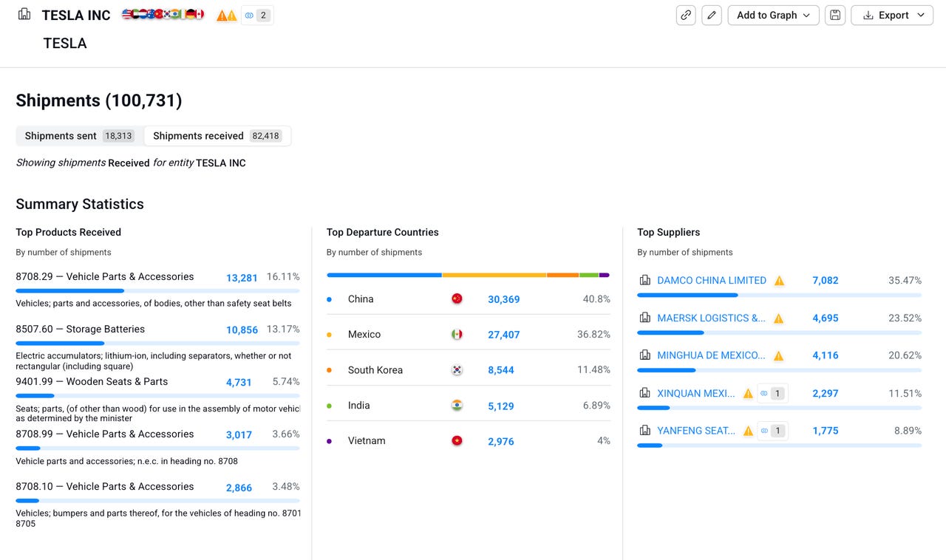The height and width of the screenshot is (560, 946).
Task: Click building icon beside DAMCO CHINA LIMITED
Action: click(x=644, y=280)
